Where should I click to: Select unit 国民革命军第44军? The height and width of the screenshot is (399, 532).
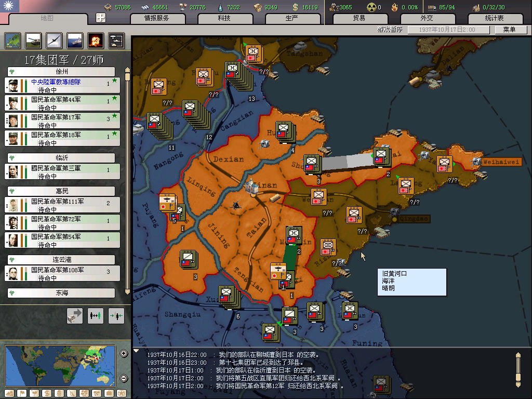[x=62, y=103]
